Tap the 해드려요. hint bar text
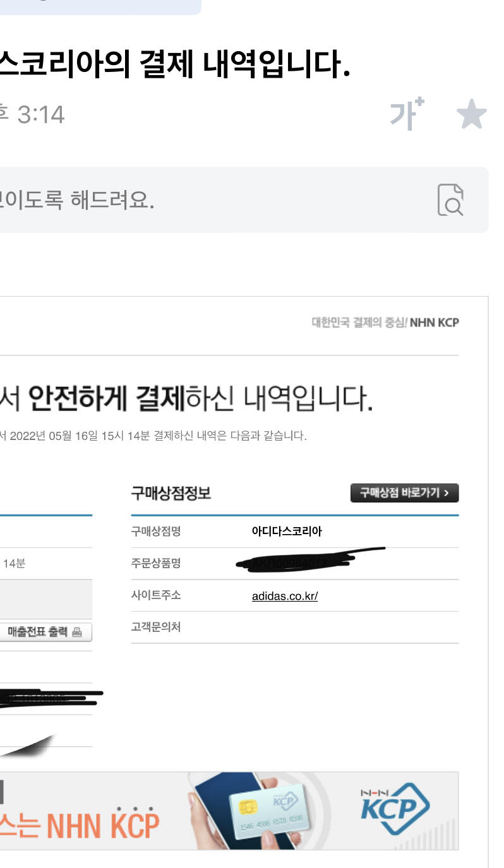 point(77,200)
